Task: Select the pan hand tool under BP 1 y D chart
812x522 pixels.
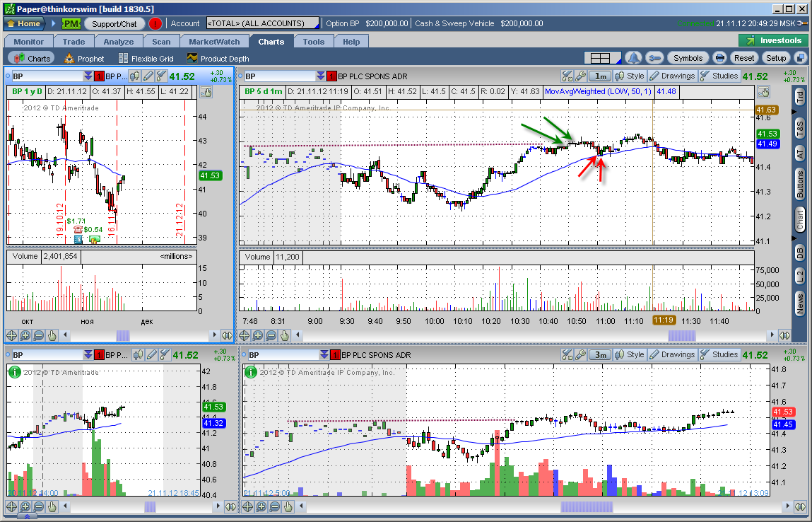Action: pyautogui.click(x=52, y=335)
